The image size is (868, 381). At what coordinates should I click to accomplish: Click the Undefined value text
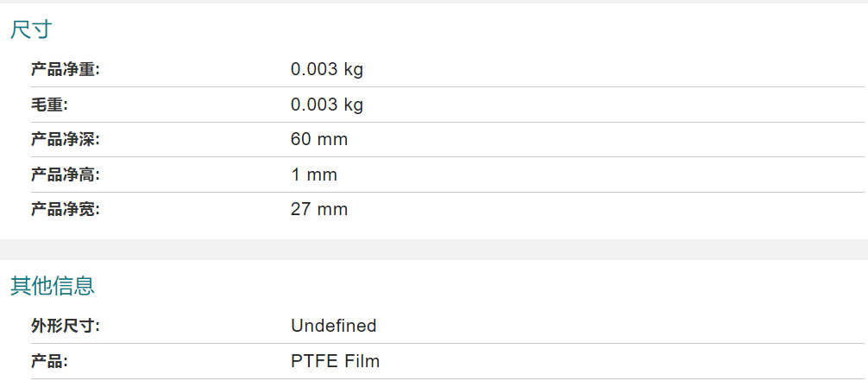(334, 326)
